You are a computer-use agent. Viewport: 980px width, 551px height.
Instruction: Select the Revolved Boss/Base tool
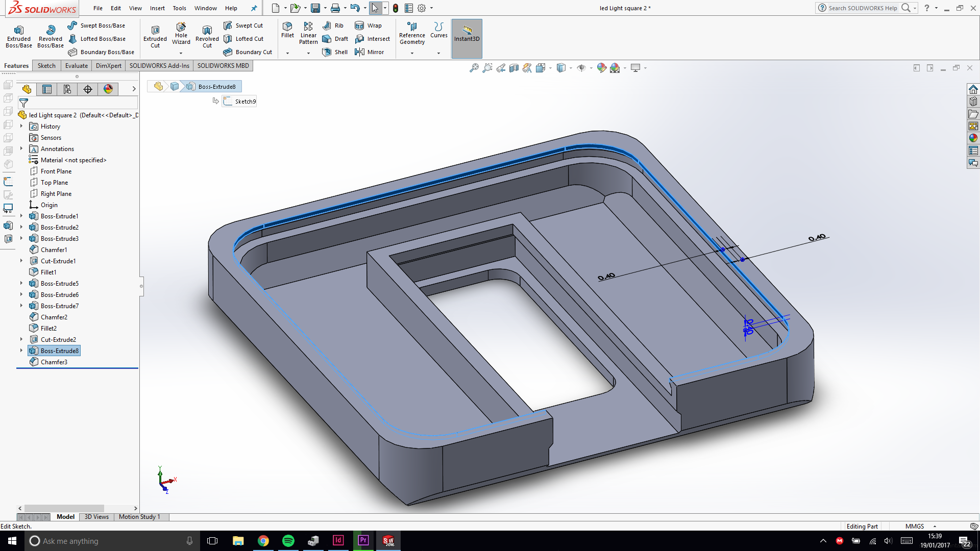51,37
